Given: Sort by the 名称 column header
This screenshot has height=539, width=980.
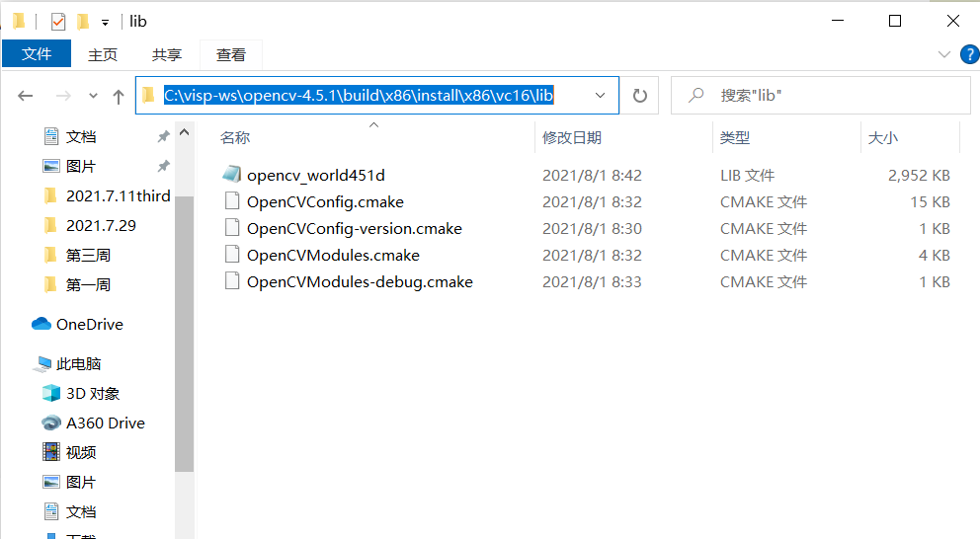Looking at the screenshot, I should click(x=235, y=137).
